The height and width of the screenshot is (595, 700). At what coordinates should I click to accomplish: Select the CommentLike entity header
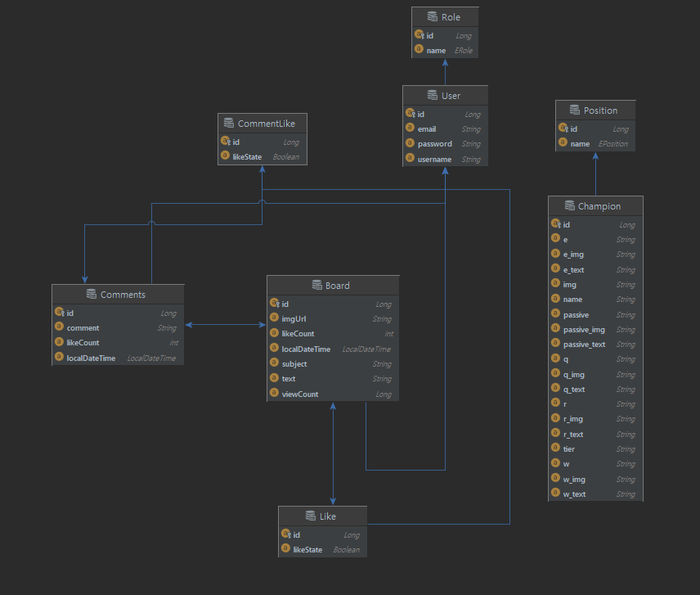pyautogui.click(x=262, y=124)
